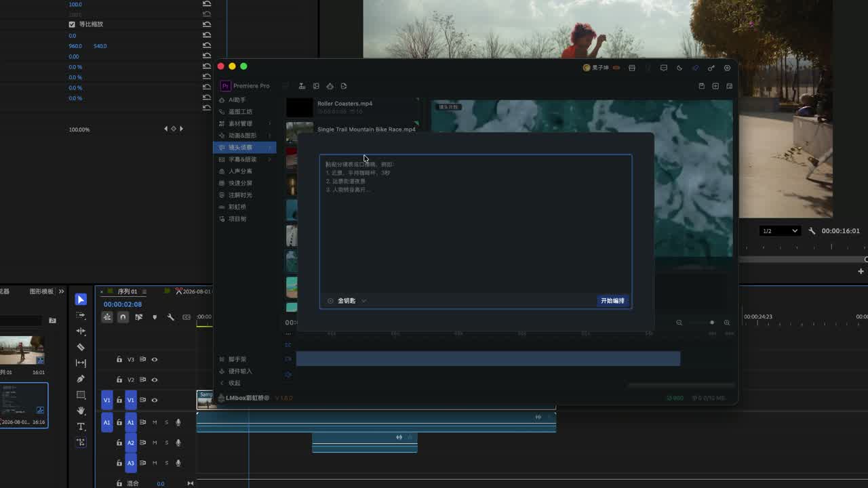Click the program monitor settings wrench
This screenshot has width=868, height=488.
(x=812, y=231)
